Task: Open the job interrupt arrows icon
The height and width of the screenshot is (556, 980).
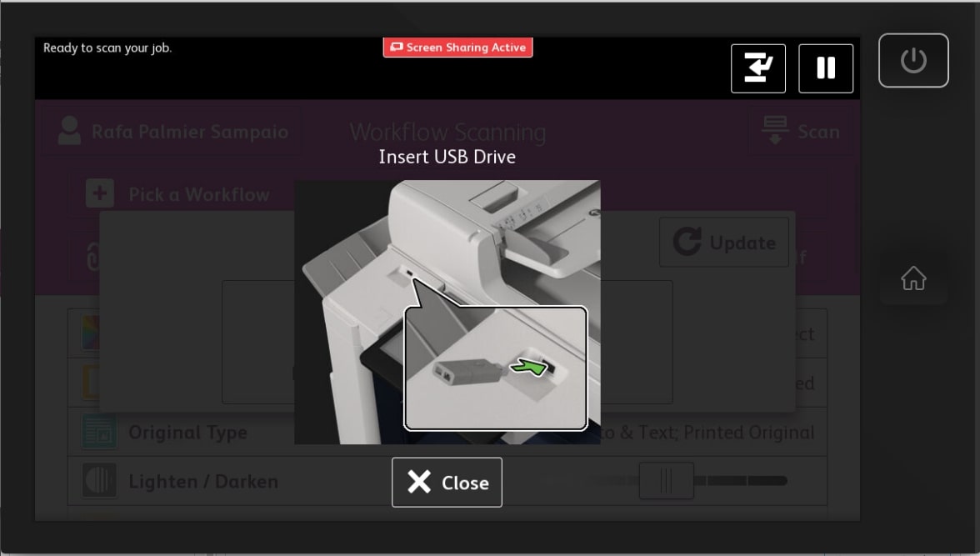Action: [x=758, y=68]
